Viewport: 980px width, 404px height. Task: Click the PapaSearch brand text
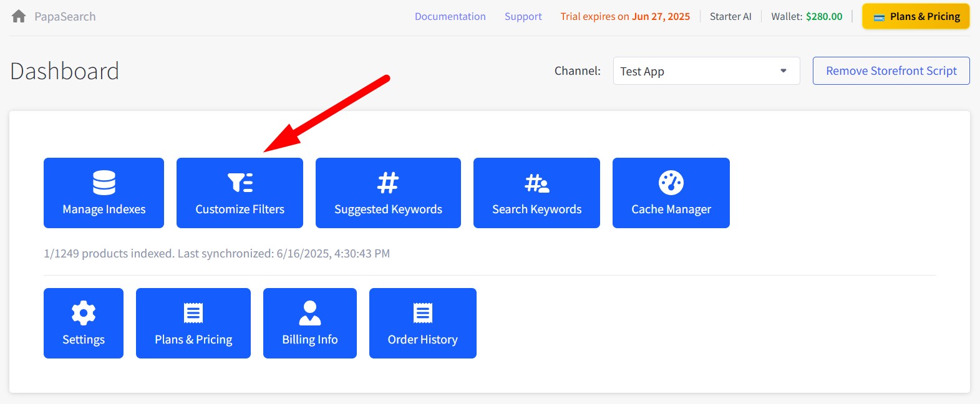(65, 16)
